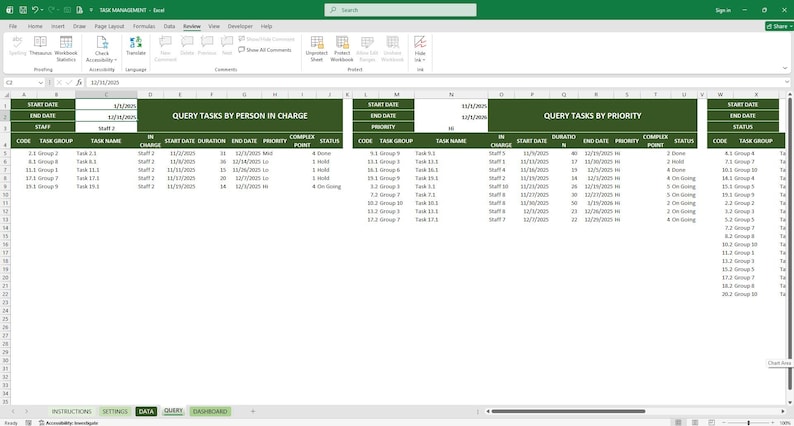Click the Redo icon
794x426 pixels.
[51, 10]
